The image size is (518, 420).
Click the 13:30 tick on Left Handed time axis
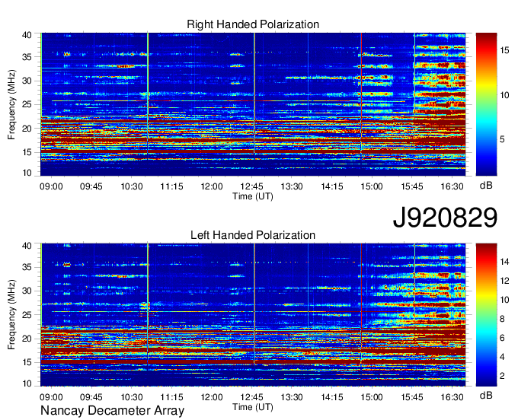(292, 397)
